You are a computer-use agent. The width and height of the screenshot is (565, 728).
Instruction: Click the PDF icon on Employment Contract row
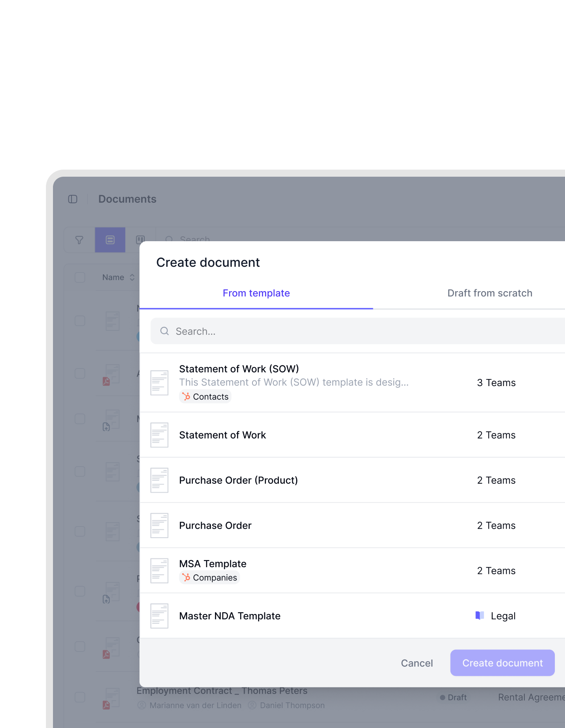(x=106, y=705)
